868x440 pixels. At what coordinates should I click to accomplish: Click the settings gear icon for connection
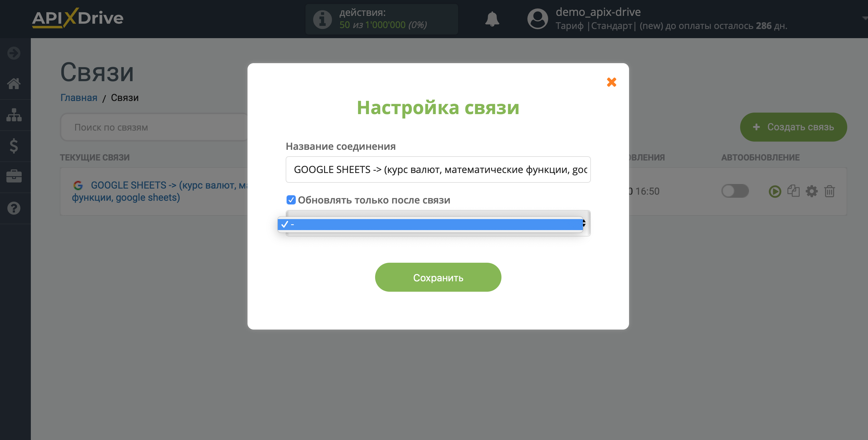tap(812, 191)
